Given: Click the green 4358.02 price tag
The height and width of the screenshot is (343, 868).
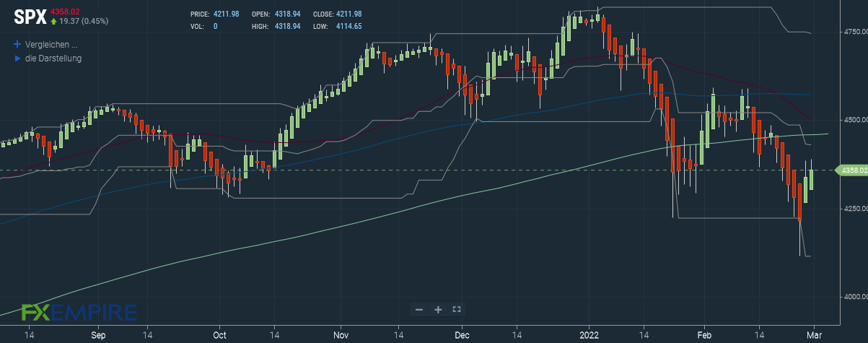Looking at the screenshot, I should [851, 170].
